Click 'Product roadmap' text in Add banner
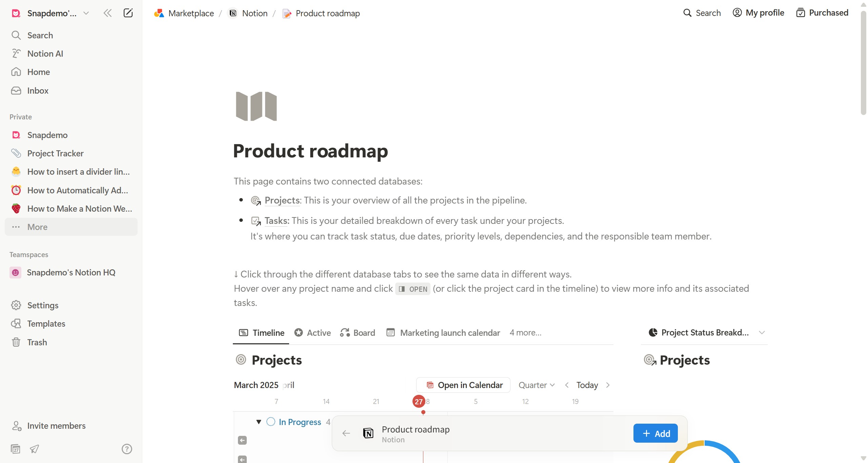868x463 pixels. [416, 429]
